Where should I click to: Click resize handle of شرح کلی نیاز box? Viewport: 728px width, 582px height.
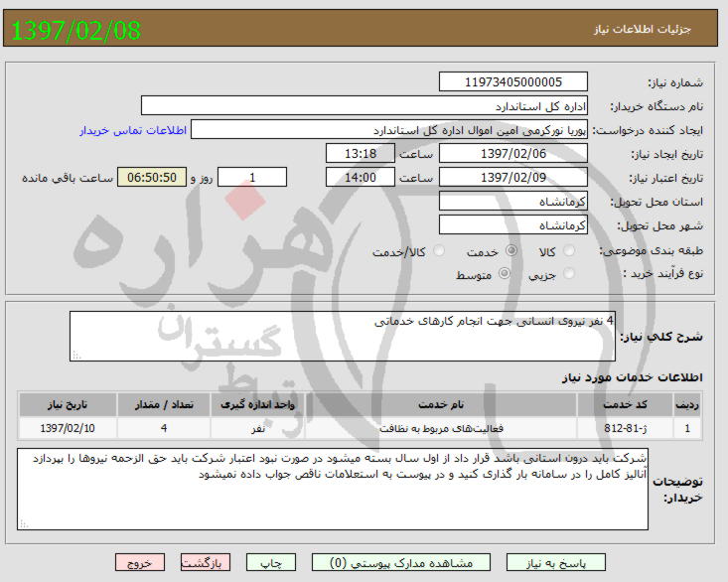tap(76, 356)
